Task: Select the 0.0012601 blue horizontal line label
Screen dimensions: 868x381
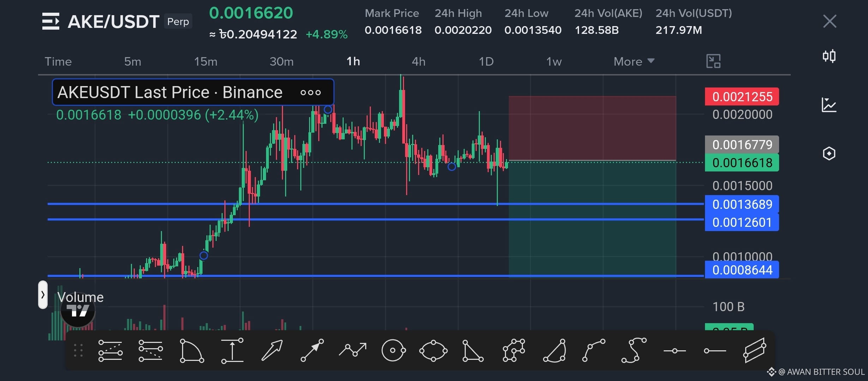Action: tap(742, 222)
